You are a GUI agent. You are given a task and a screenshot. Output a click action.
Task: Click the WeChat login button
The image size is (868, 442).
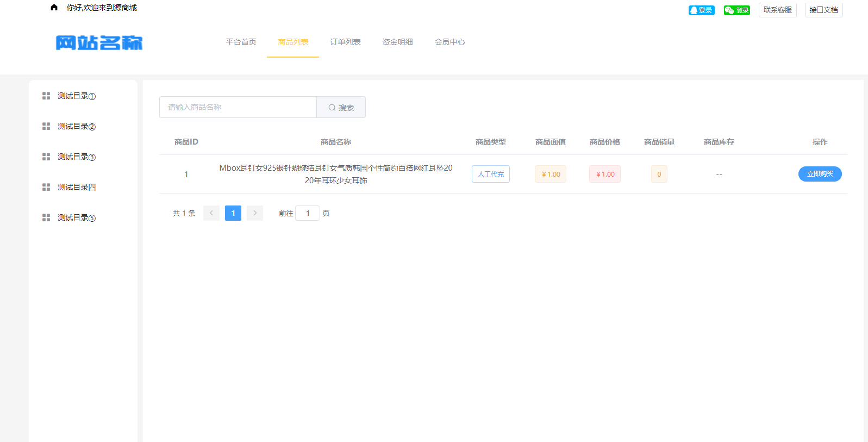pos(736,10)
